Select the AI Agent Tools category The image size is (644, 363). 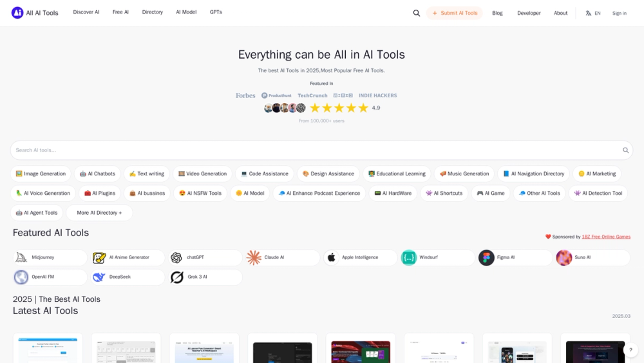pyautogui.click(x=37, y=213)
